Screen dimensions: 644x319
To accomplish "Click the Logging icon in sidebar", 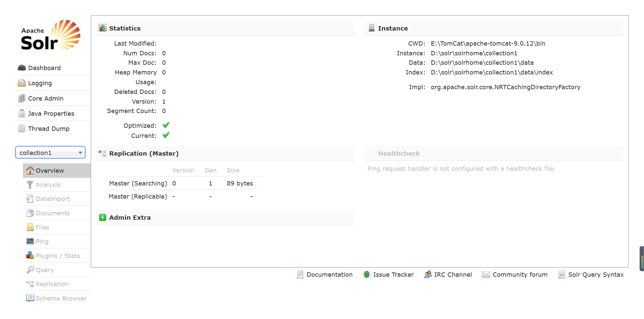I will tap(22, 83).
